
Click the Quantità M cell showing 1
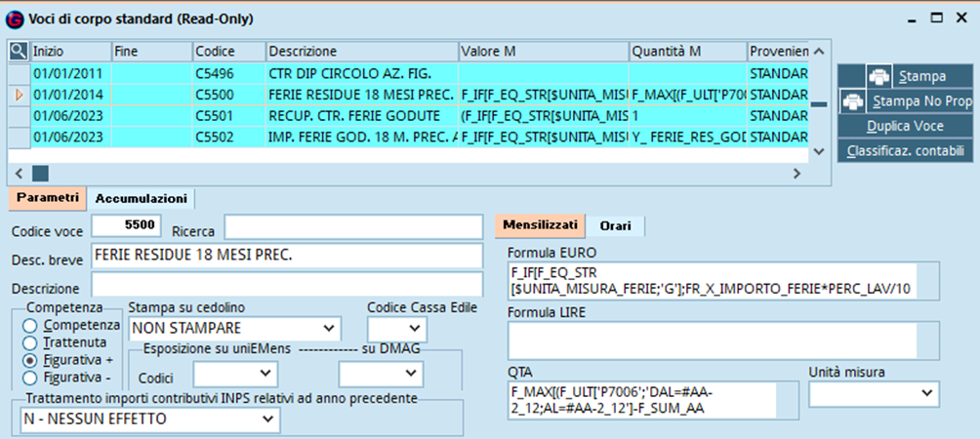(688, 115)
